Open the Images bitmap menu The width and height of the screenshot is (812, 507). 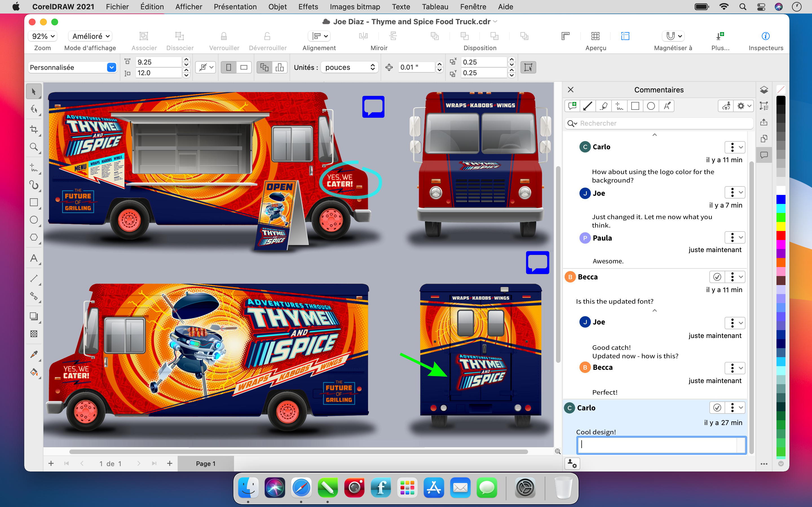[x=355, y=7]
